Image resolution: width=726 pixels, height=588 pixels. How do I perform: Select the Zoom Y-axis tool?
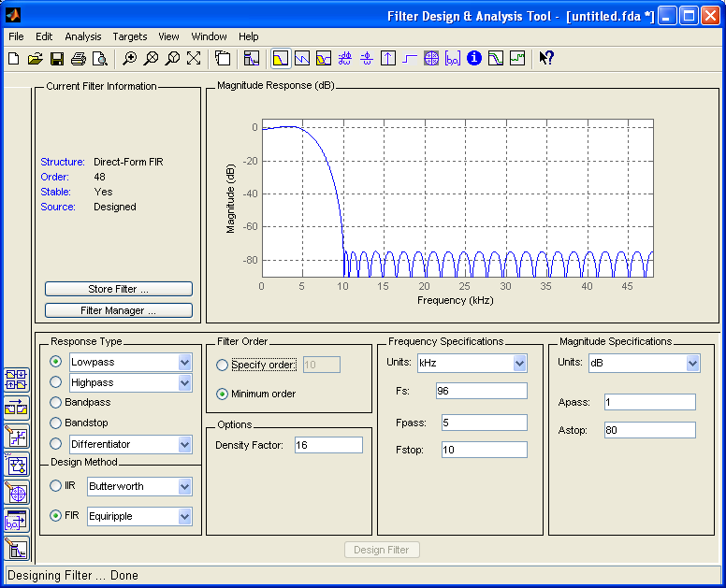click(x=172, y=58)
